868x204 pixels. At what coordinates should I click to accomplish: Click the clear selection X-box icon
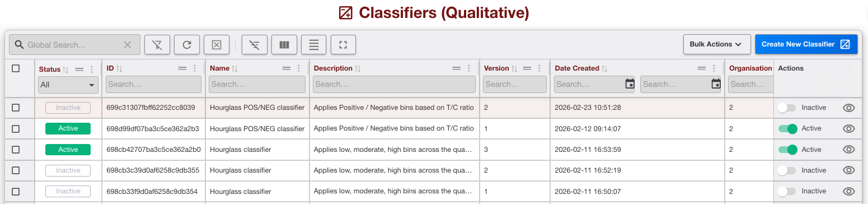click(217, 45)
